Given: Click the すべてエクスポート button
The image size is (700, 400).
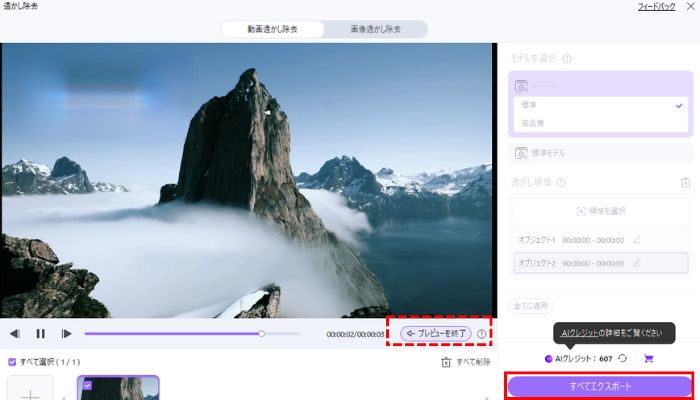Looking at the screenshot, I should point(600,387).
